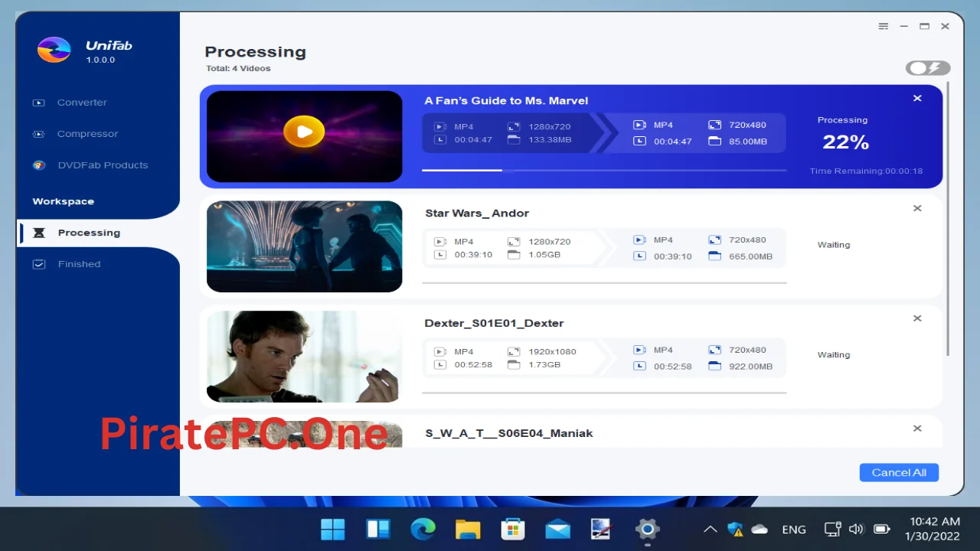
Task: Click the 22% processing percentage
Action: click(x=845, y=142)
